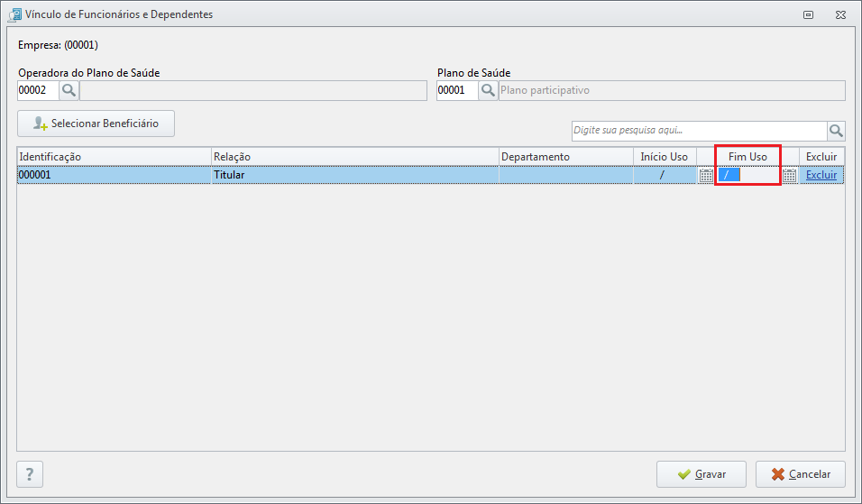
Task: Select the Titular relation cell
Action: [355, 175]
